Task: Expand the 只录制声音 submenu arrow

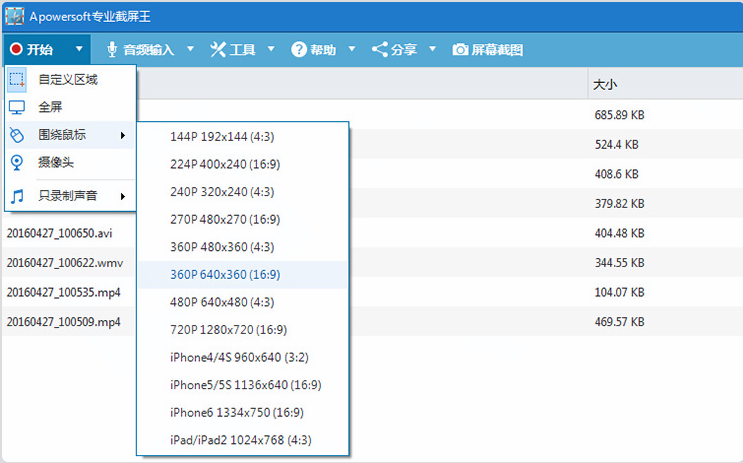Action: tap(123, 196)
